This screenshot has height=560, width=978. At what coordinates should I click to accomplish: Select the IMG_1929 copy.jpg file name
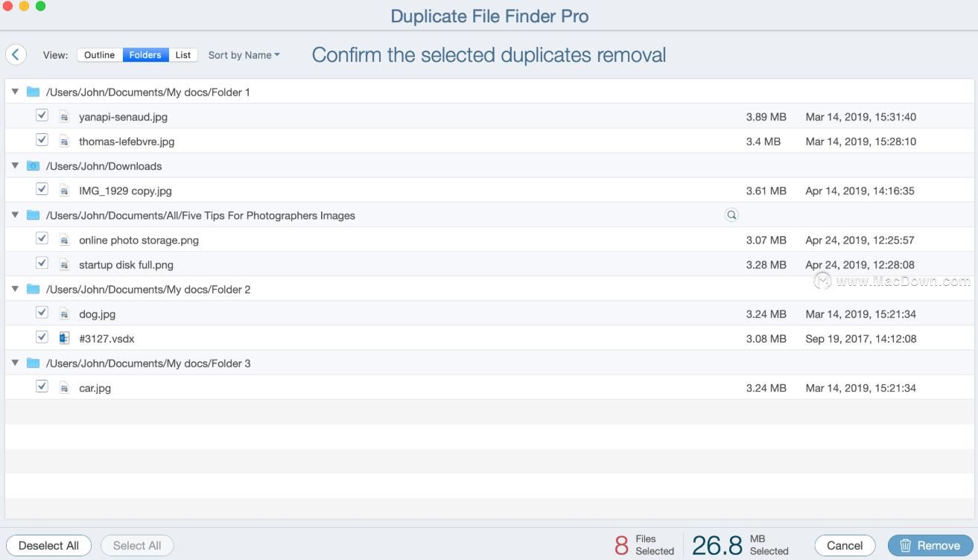coord(125,191)
